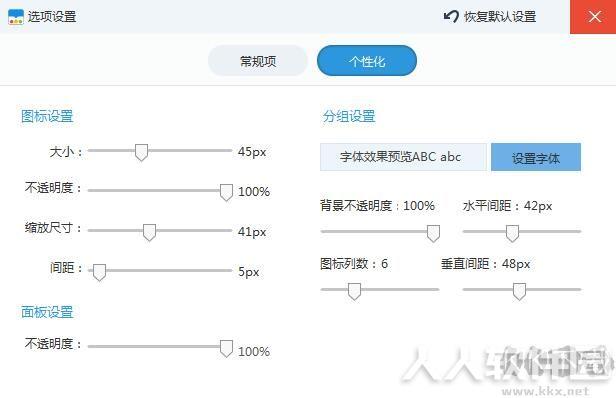Click the 垂直间距 slider handle
616x398 pixels.
click(519, 291)
